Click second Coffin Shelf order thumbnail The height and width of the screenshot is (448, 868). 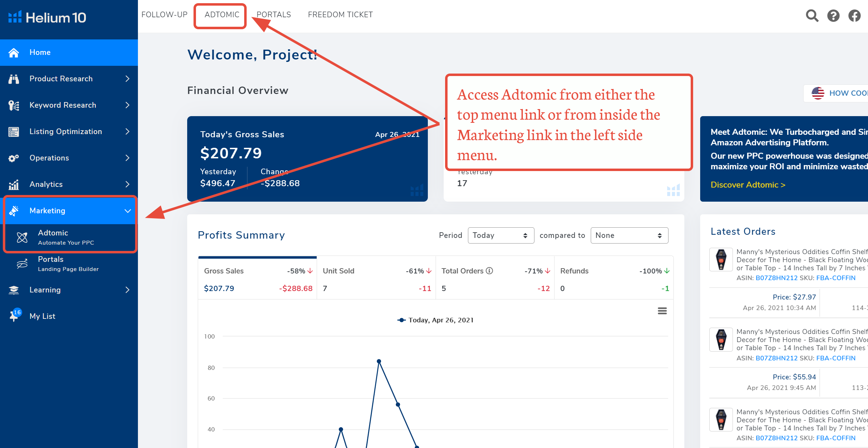[721, 339]
